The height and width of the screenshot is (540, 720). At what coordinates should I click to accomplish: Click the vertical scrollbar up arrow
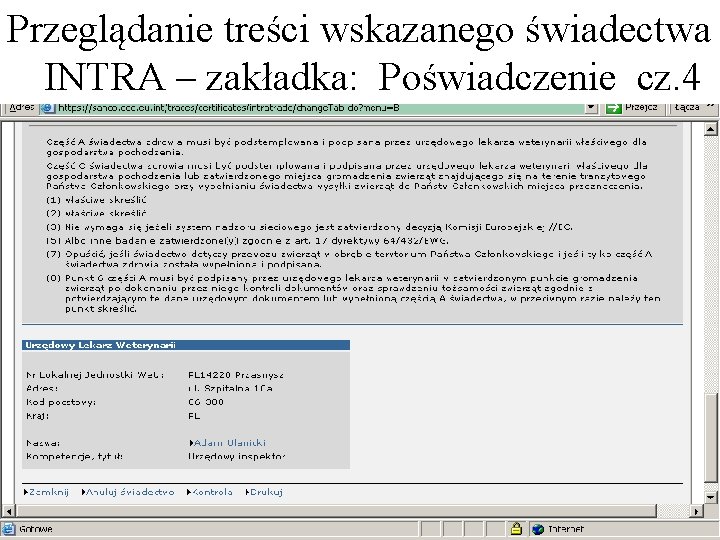[x=710, y=129]
